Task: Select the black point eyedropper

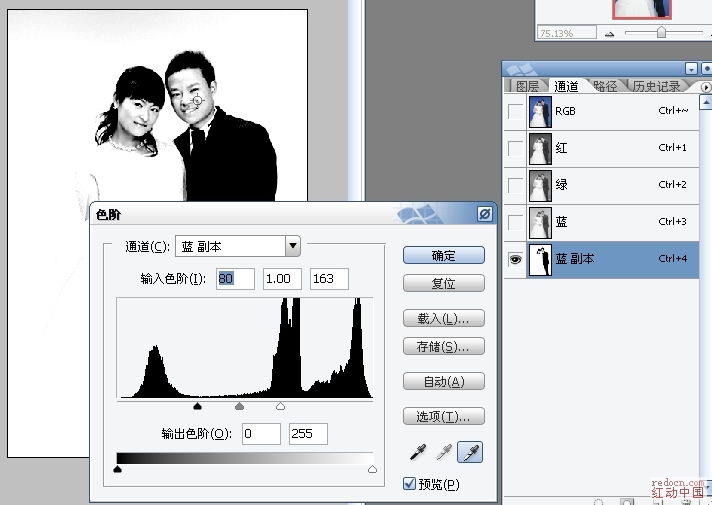Action: click(x=418, y=452)
